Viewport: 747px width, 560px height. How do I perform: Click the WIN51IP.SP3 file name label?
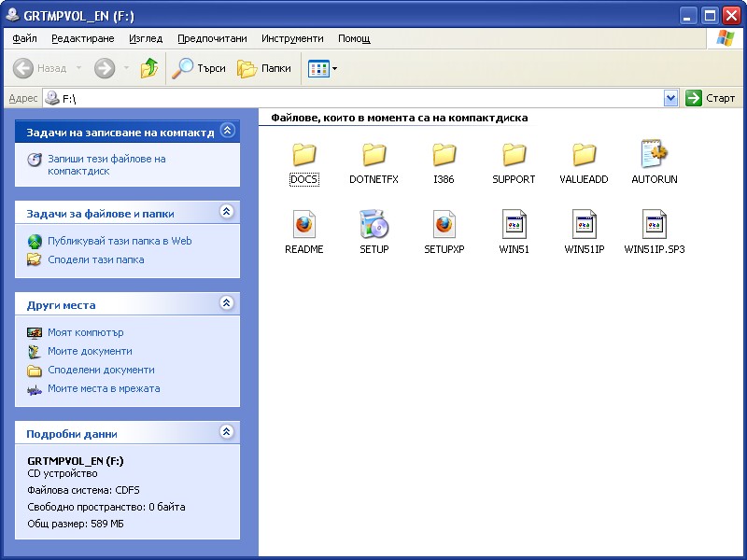coord(655,249)
